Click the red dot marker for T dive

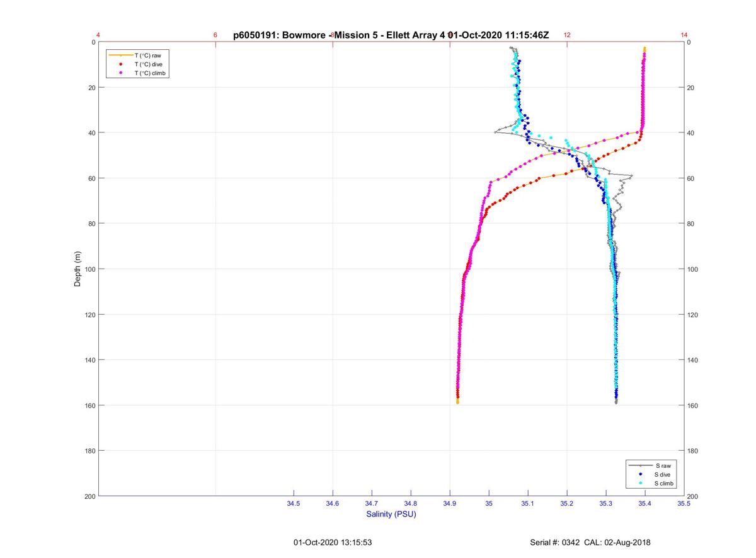[120, 64]
